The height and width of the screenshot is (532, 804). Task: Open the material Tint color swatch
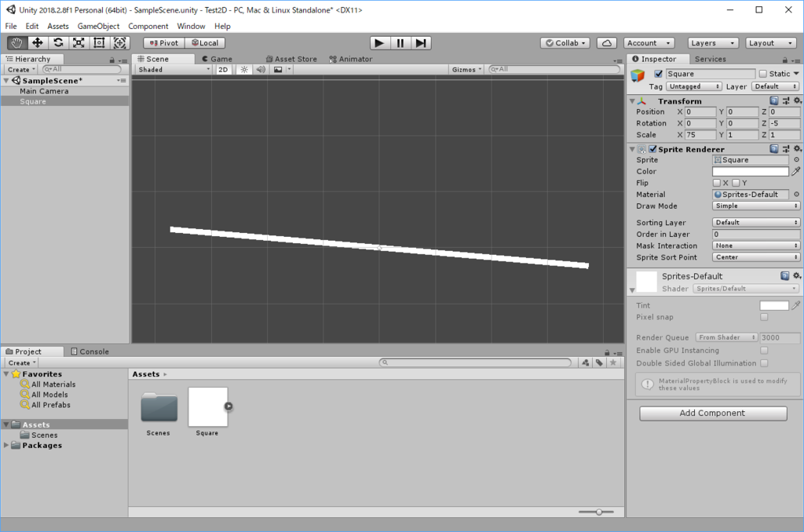(x=773, y=305)
